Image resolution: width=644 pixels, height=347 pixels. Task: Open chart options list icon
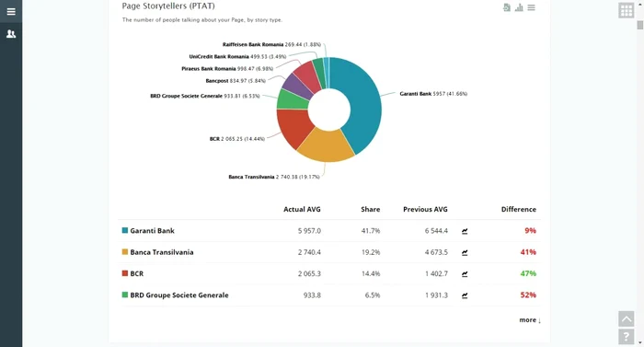point(532,7)
